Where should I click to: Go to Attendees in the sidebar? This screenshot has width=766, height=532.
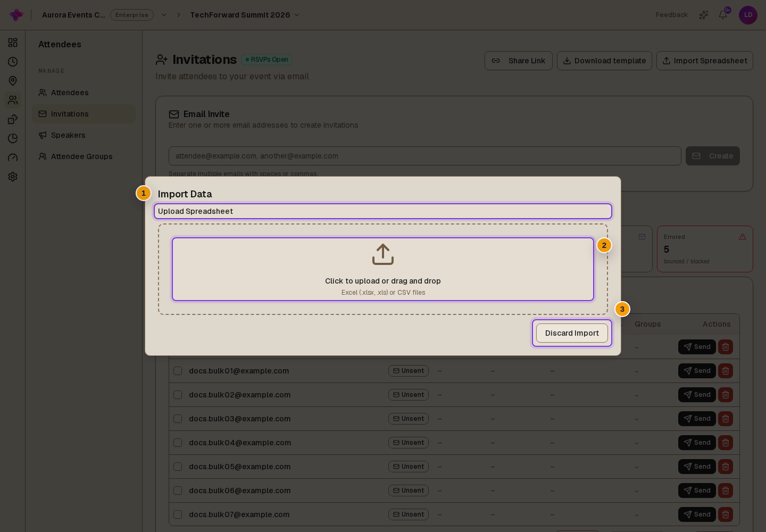click(84, 93)
